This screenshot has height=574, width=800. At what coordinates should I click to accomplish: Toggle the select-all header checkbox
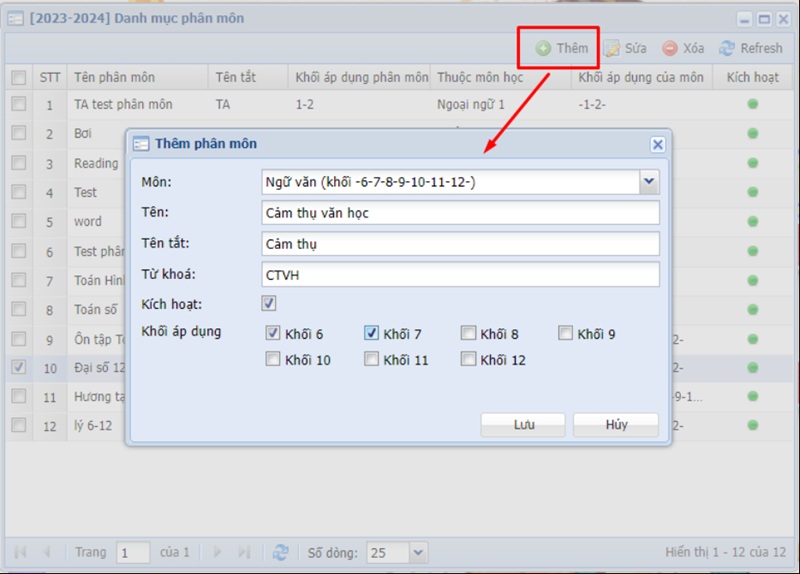(x=19, y=78)
